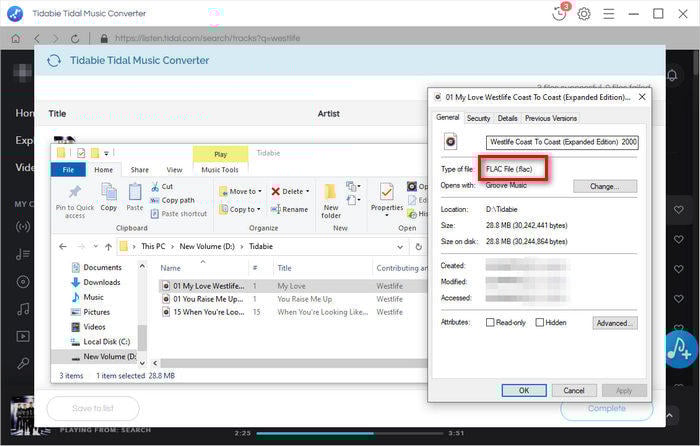Like the first track heart icon
This screenshot has height=446, width=700.
pos(679,209)
